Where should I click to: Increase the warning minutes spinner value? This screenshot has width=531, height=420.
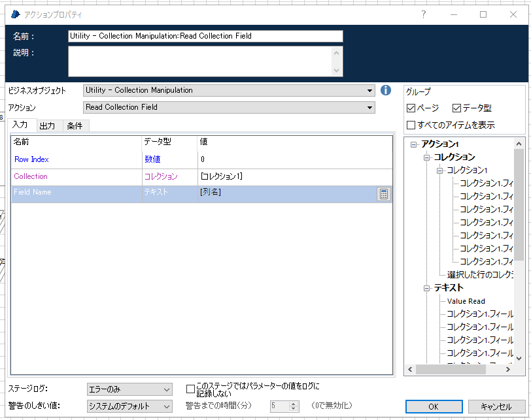pyautogui.click(x=294, y=404)
